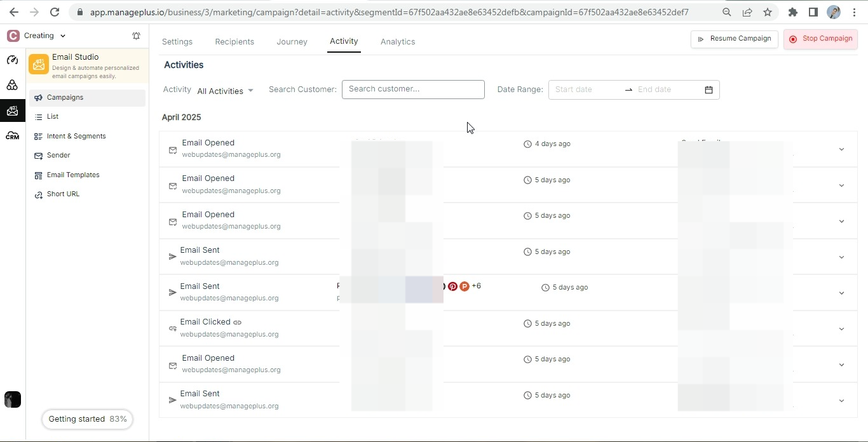The width and height of the screenshot is (868, 442).
Task: Click Email Opened title in last Opened row
Action: point(208,358)
